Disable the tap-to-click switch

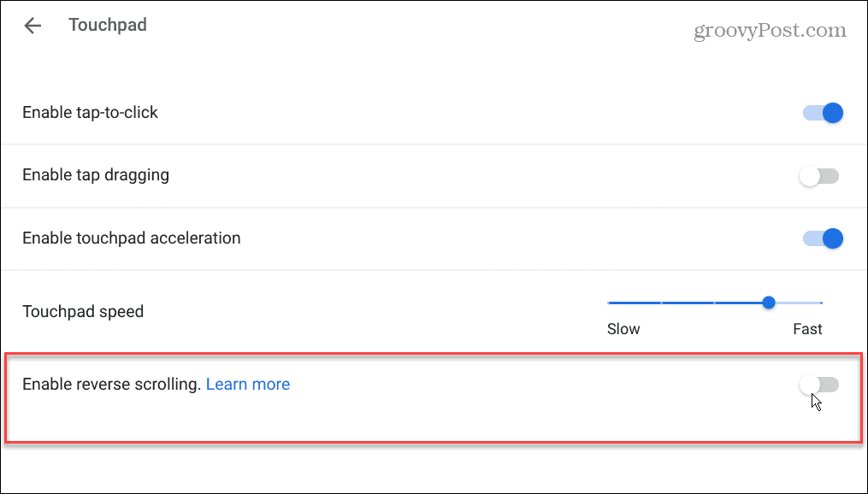coord(823,113)
